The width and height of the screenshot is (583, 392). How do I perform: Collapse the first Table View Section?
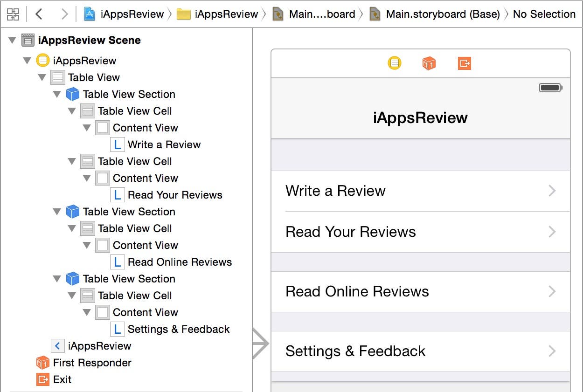(57, 94)
